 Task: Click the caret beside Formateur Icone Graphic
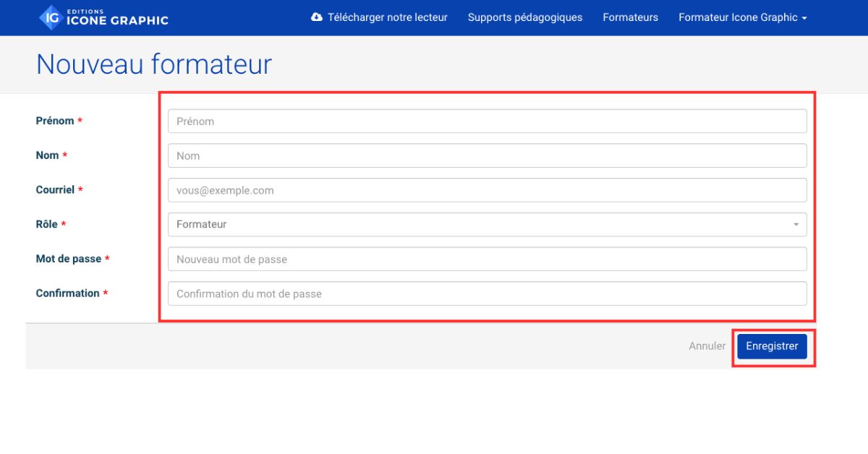pyautogui.click(x=804, y=18)
